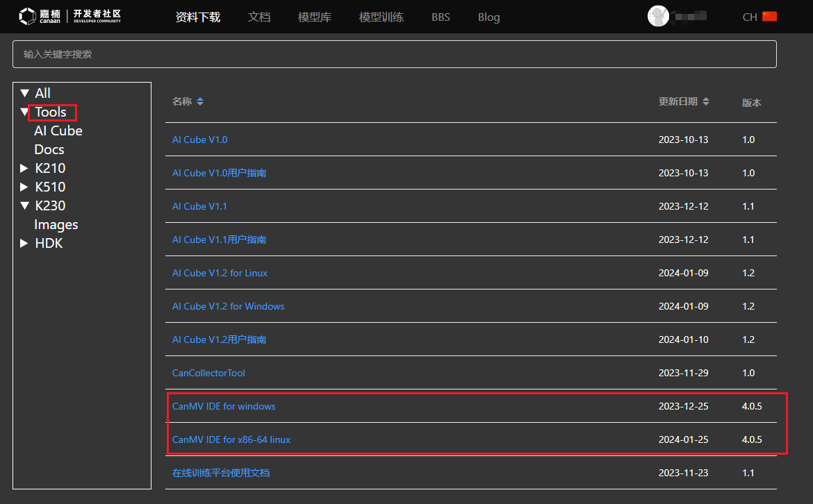The image size is (813, 504).
Task: Expand the K210 tree node arrow
Action: (x=24, y=168)
